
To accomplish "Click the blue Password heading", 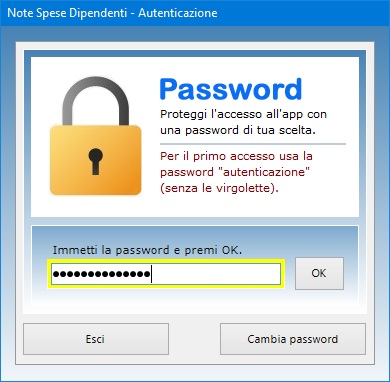I will pyautogui.click(x=231, y=89).
